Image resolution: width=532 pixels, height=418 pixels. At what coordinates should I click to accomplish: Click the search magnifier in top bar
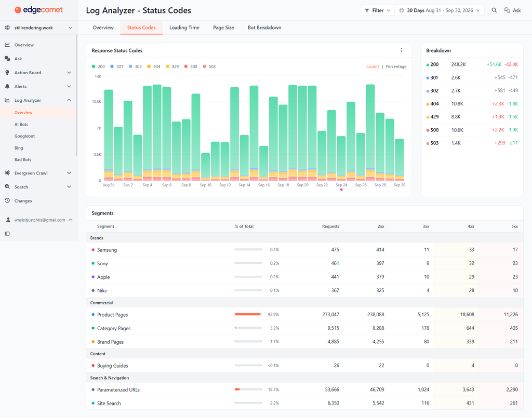pyautogui.click(x=495, y=10)
